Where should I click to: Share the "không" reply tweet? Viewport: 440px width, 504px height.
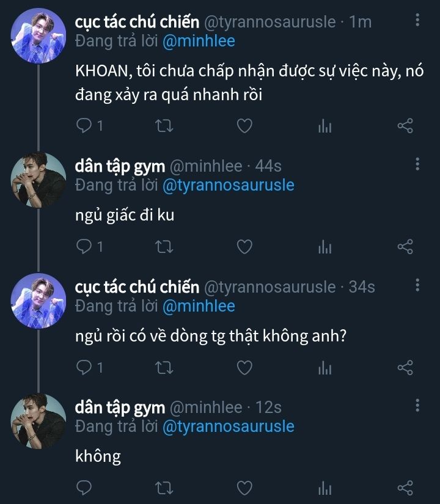tap(405, 488)
